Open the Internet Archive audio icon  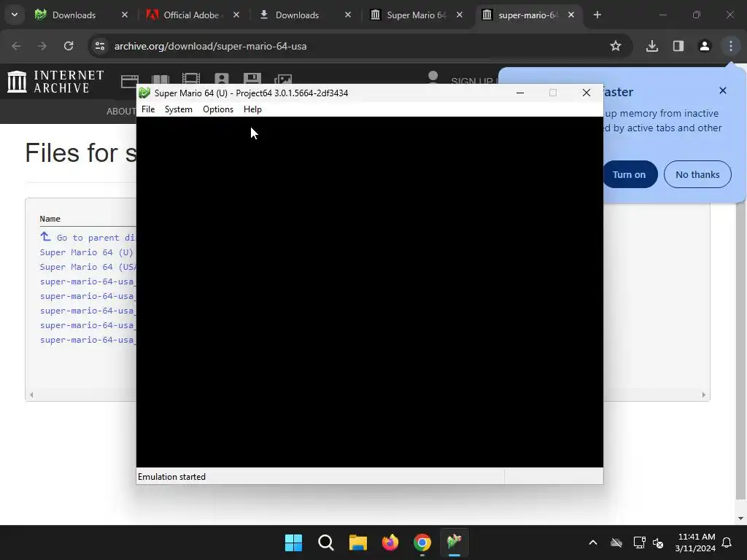coord(222,79)
